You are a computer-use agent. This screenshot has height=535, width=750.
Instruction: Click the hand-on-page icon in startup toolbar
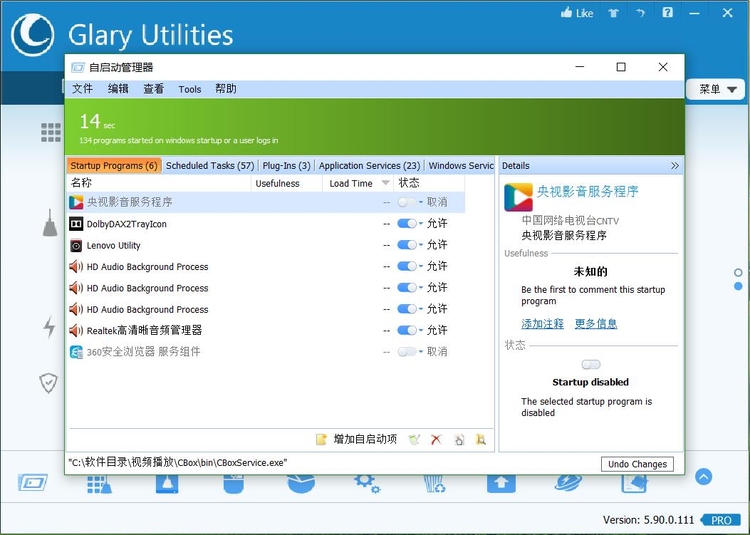(x=459, y=439)
